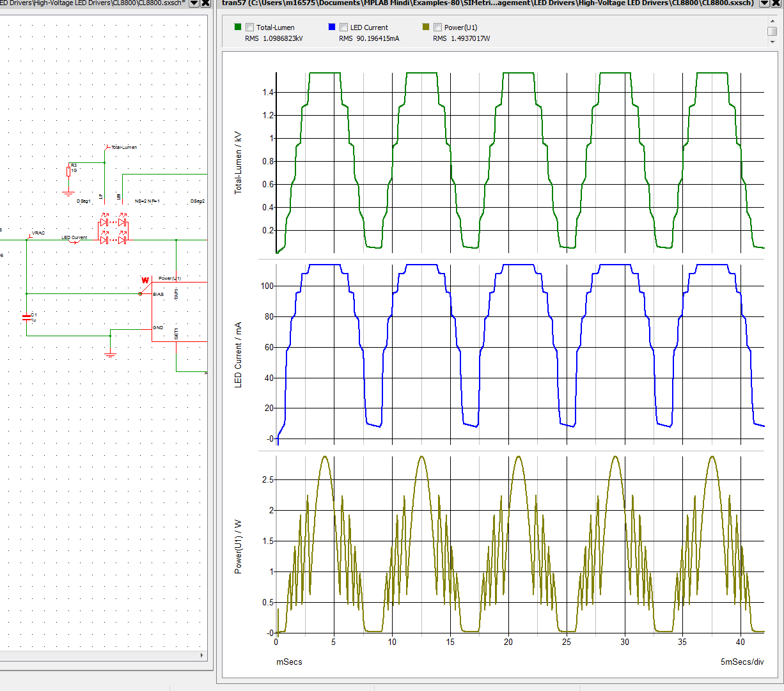Select the R3 1G resistor symbol
Screen dimensions: 784x691
pyautogui.click(x=68, y=169)
